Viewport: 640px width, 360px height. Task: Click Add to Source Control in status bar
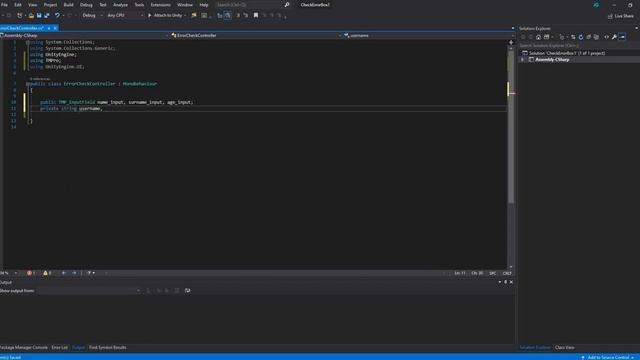pos(608,358)
